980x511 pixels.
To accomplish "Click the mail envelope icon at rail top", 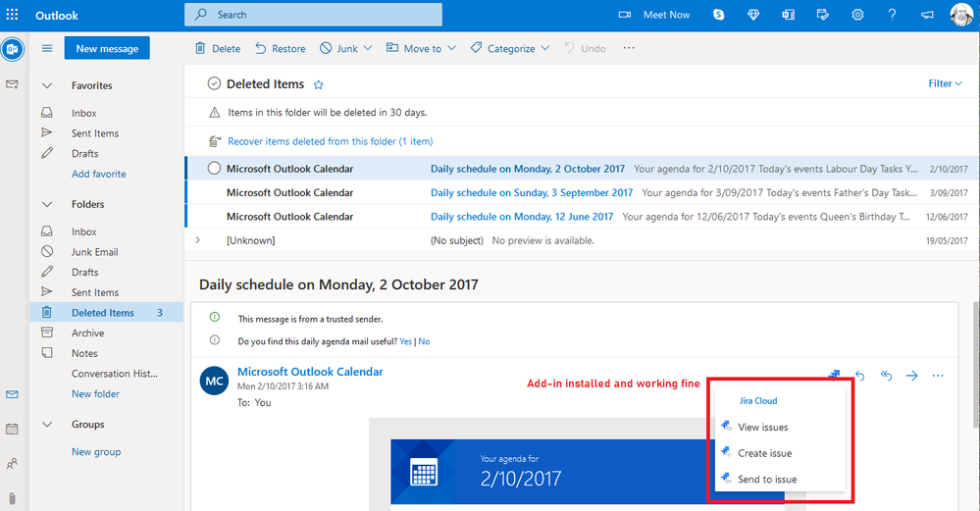I will [x=12, y=83].
